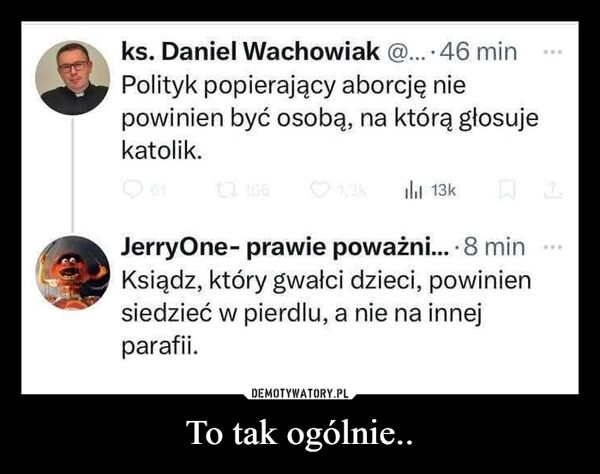The image size is (600, 474).
Task: Bookmark the tweet from ks. Daniel Wachowiak
Action: click(x=507, y=190)
